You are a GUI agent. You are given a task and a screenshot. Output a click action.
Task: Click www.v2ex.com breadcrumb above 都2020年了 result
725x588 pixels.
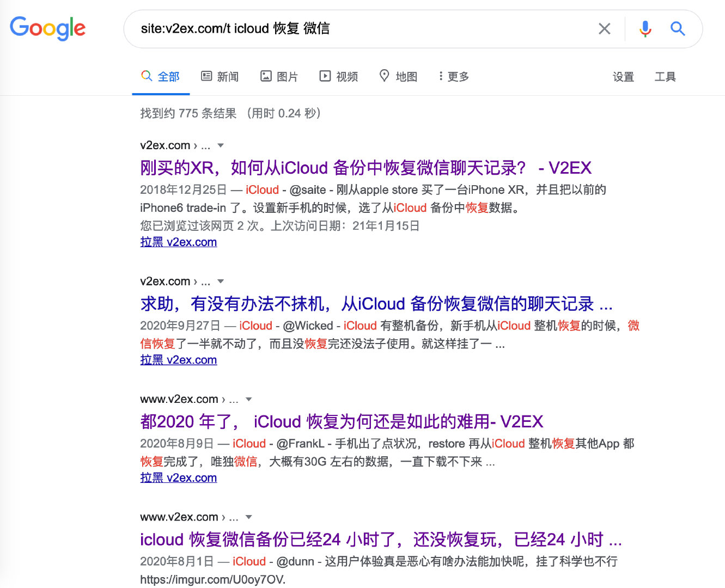pos(189,399)
